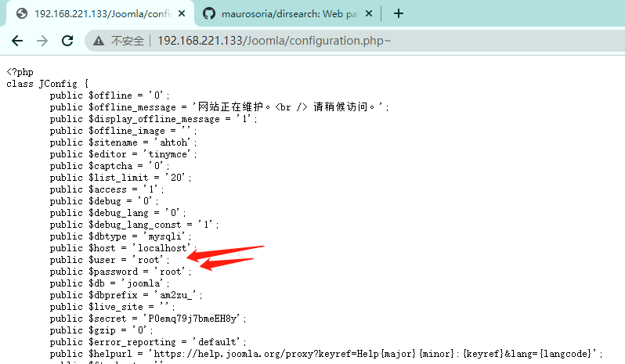Click the '$error_reporting = 'default'' line
The height and width of the screenshot is (364, 625).
(x=148, y=342)
